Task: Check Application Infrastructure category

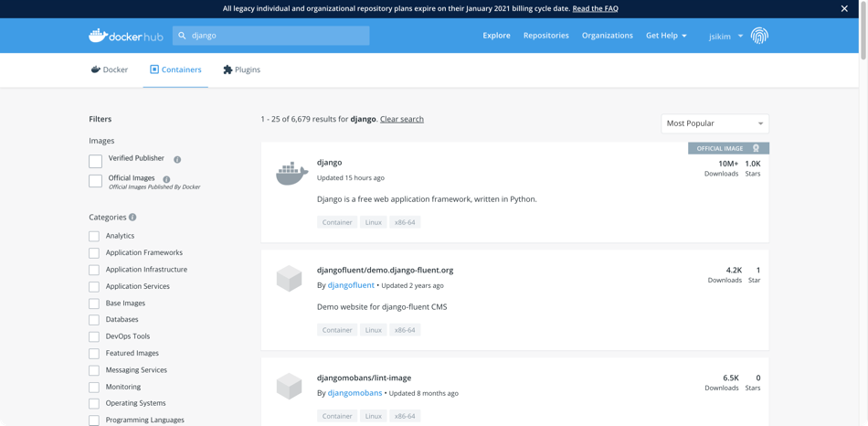Action: [x=94, y=271]
